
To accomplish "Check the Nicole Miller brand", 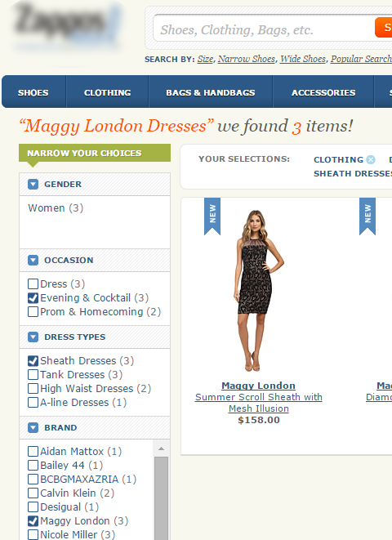I will pos(33,534).
